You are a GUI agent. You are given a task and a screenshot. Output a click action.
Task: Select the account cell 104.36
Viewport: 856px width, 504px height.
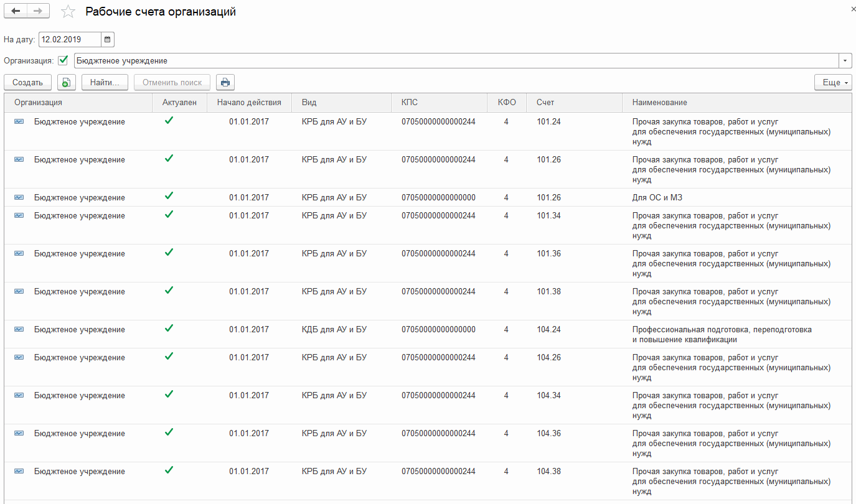549,434
